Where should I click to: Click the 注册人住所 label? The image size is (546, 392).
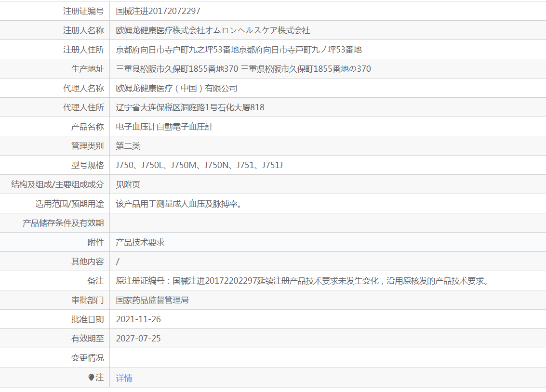click(x=83, y=50)
